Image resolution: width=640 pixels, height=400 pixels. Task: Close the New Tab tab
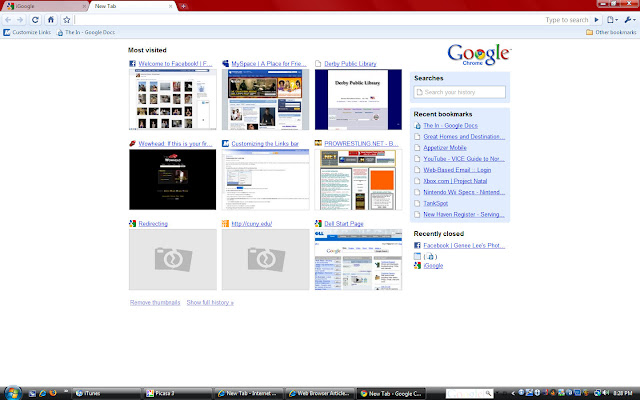(x=170, y=6)
